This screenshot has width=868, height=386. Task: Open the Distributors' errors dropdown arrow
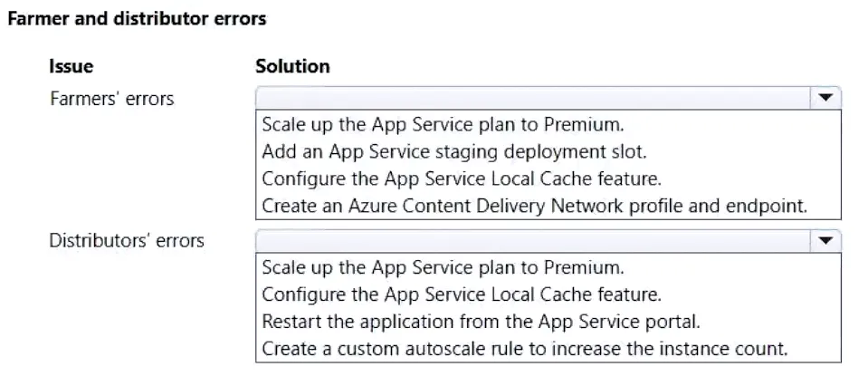[x=825, y=241]
